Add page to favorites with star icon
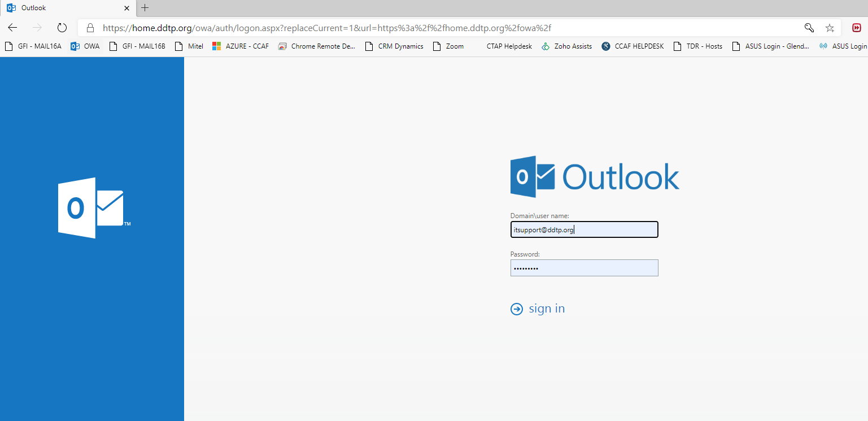This screenshot has height=421, width=868. [x=830, y=28]
